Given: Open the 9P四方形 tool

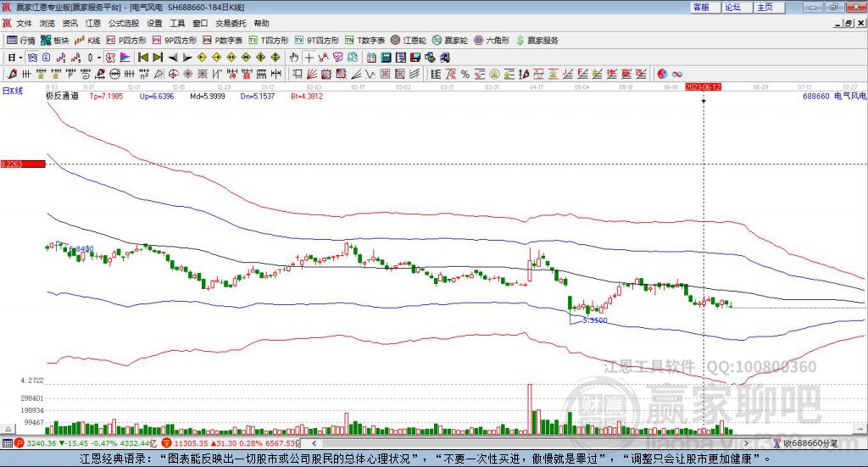Looking at the screenshot, I should point(175,41).
